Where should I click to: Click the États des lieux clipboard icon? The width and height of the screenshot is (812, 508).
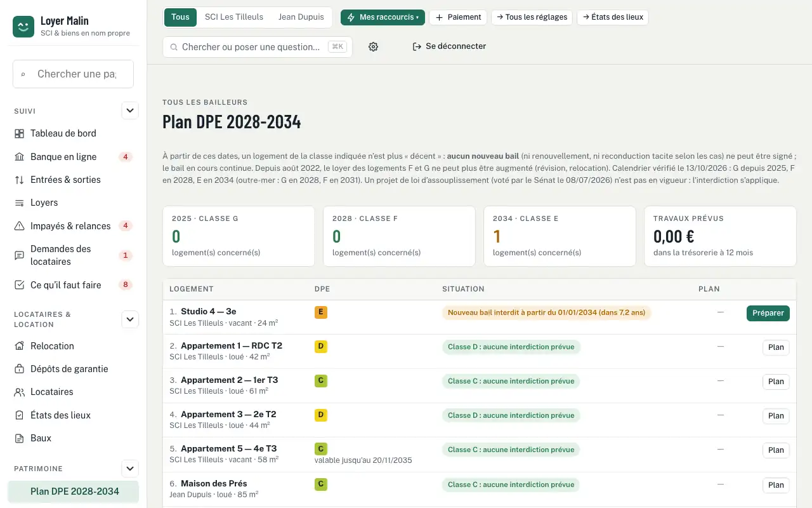click(x=19, y=415)
